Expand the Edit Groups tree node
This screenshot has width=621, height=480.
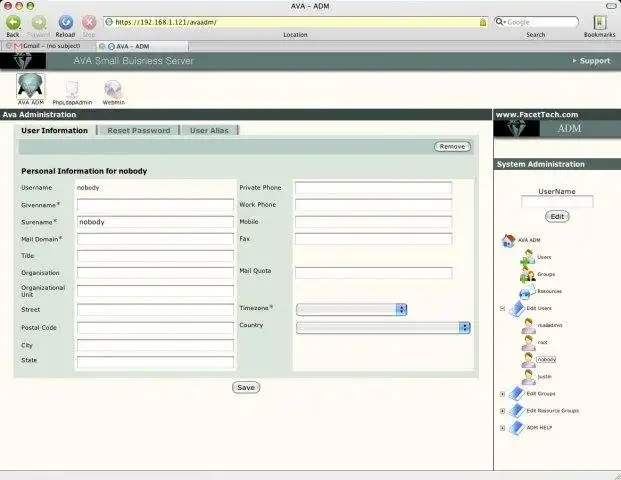[503, 394]
